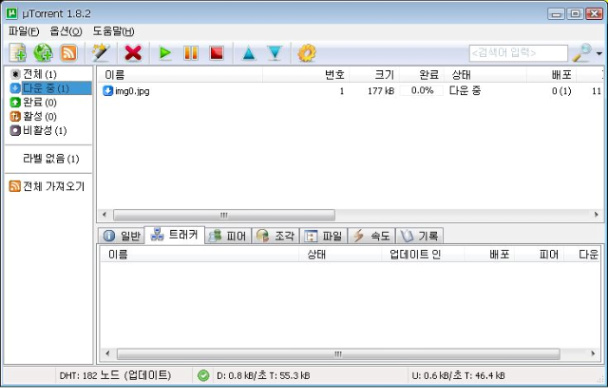
Task: Click the µTorrent title bar app icon
Action: tap(12, 14)
